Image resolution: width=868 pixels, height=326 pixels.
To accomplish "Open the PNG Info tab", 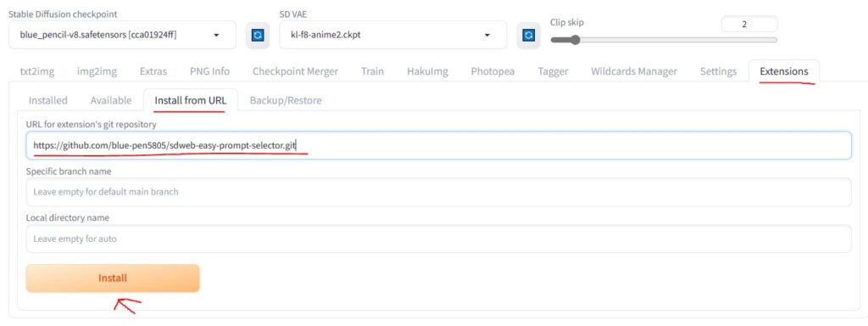I will (209, 71).
